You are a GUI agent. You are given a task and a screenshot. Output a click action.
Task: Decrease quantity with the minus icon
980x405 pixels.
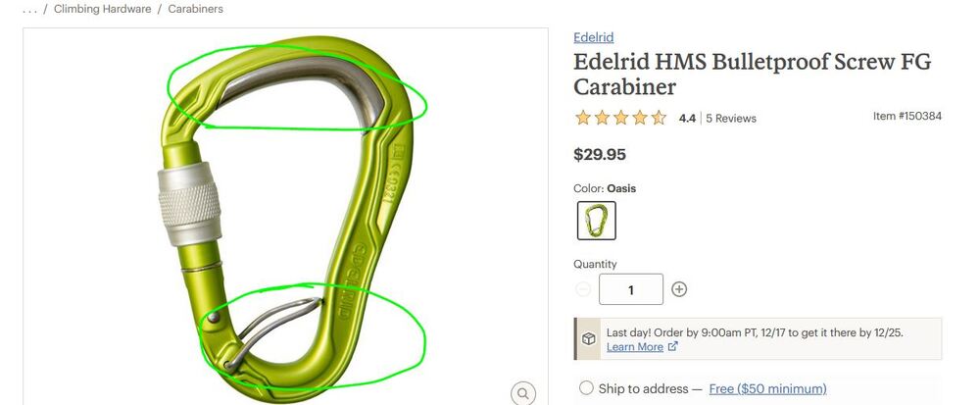tap(582, 288)
